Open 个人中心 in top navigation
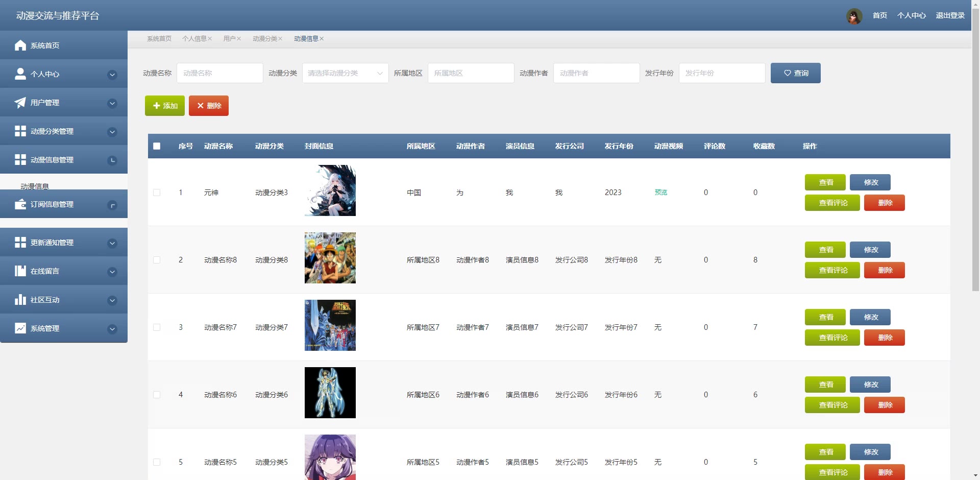The image size is (980, 480). point(912,16)
